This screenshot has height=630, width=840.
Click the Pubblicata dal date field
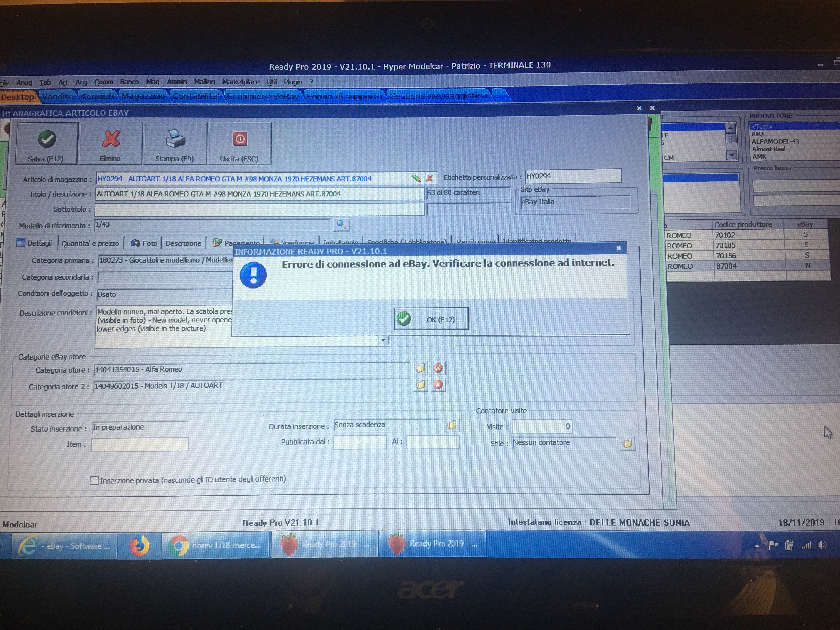360,442
